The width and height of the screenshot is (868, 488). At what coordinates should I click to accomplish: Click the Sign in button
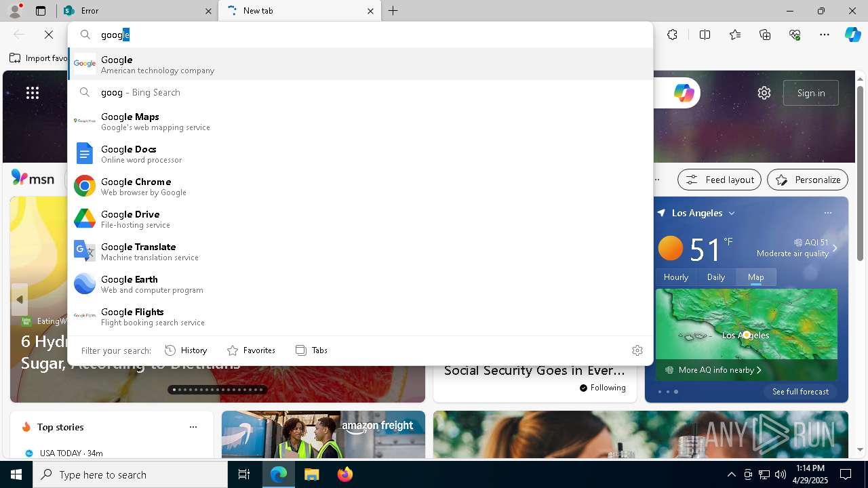[811, 93]
